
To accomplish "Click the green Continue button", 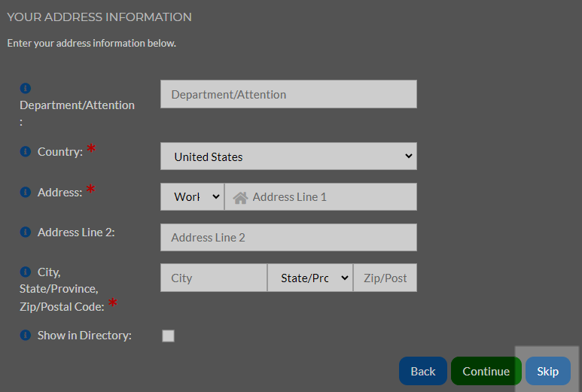I will [486, 371].
